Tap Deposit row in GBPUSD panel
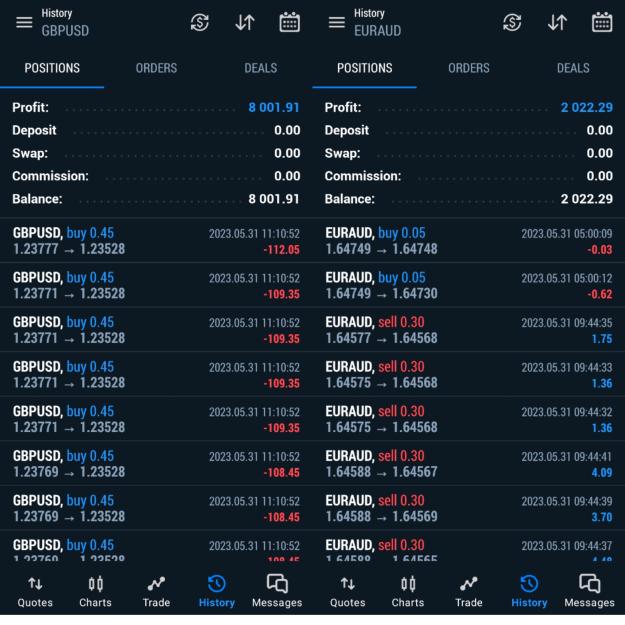 pos(156,130)
